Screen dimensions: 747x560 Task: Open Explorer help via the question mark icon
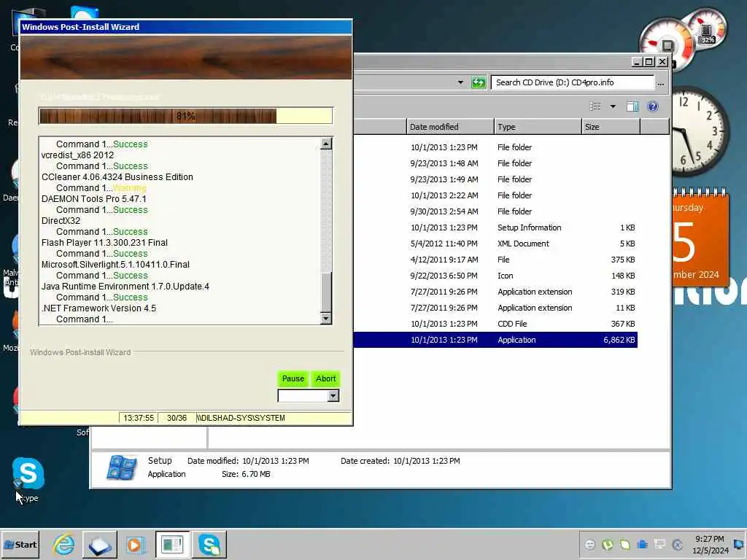coord(653,106)
